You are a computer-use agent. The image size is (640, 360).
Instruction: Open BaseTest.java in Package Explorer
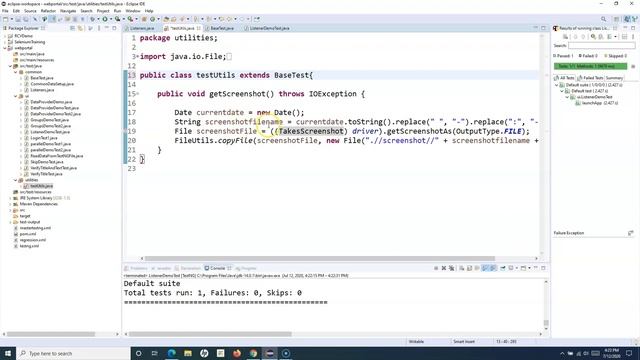point(42,78)
